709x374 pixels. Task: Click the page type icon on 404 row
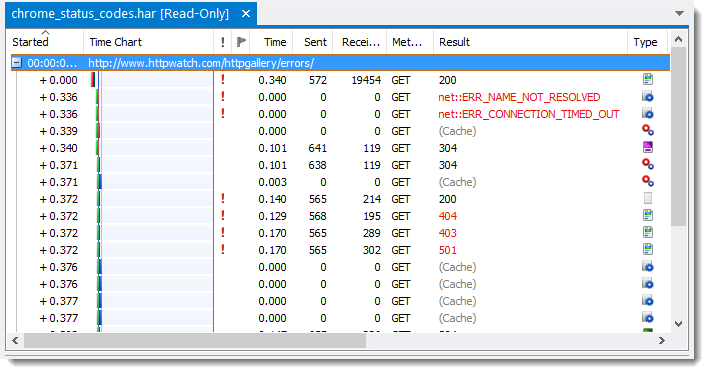click(x=648, y=216)
